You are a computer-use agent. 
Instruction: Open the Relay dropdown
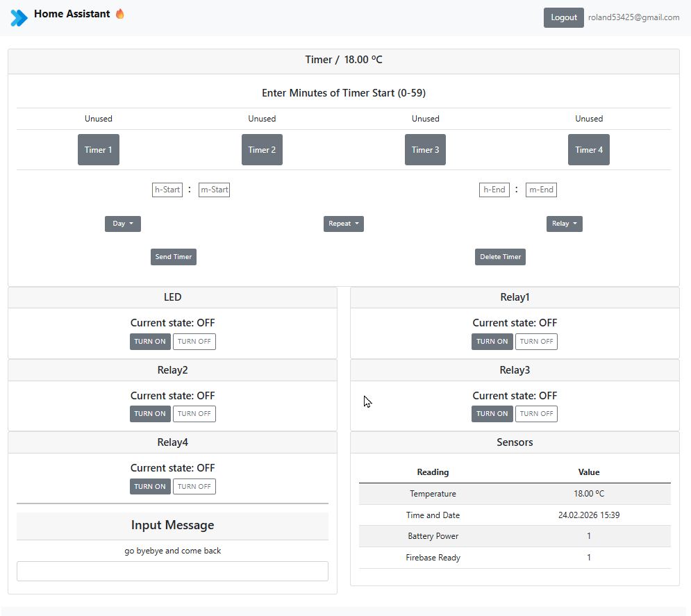coord(564,224)
